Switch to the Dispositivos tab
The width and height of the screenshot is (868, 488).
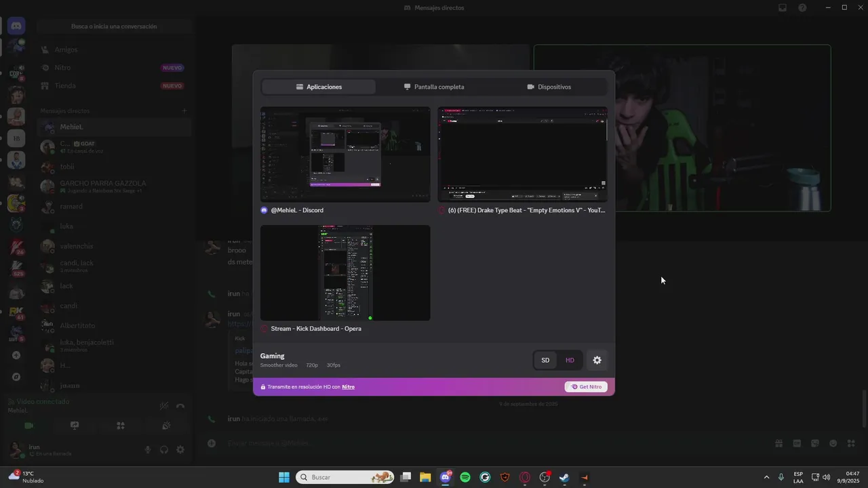click(549, 87)
